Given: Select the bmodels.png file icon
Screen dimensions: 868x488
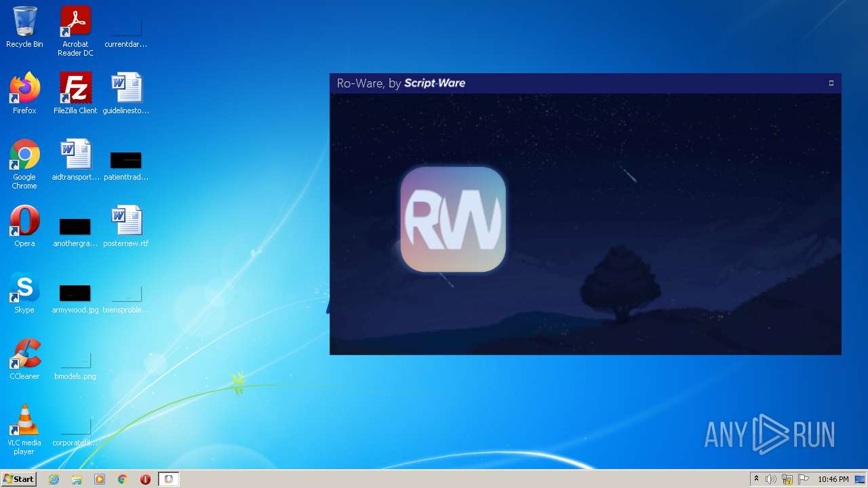Looking at the screenshot, I should point(75,365).
